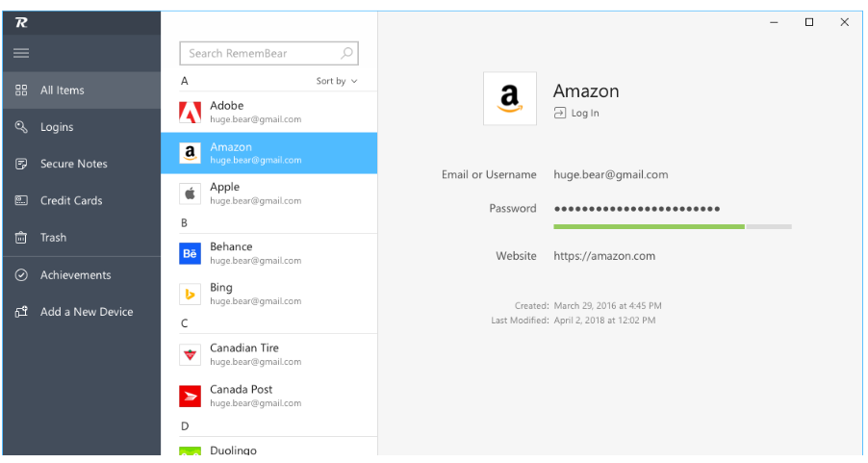Open the hamburger menu icon
Screen dimensions: 868x463
click(x=21, y=53)
